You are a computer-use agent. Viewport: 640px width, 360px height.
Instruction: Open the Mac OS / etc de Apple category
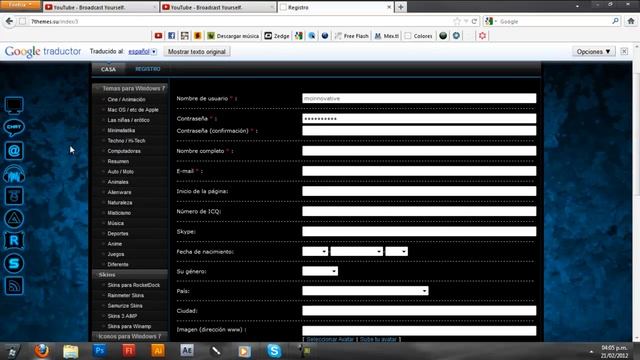133,110
